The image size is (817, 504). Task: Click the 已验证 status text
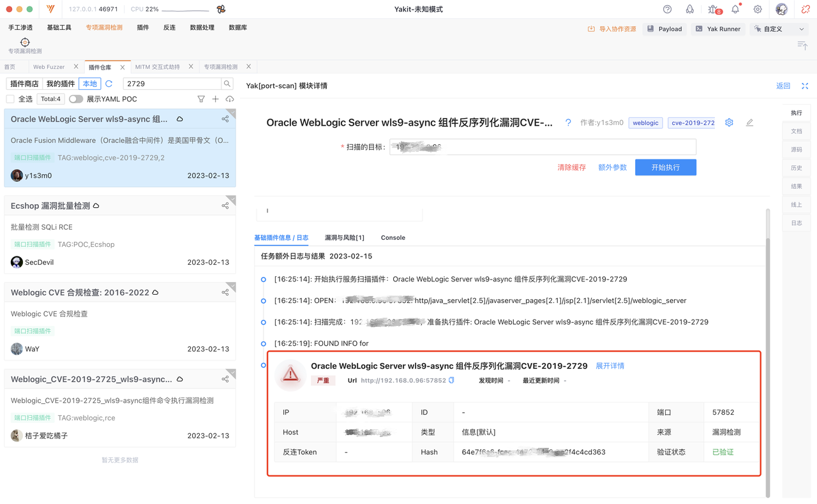click(x=723, y=452)
